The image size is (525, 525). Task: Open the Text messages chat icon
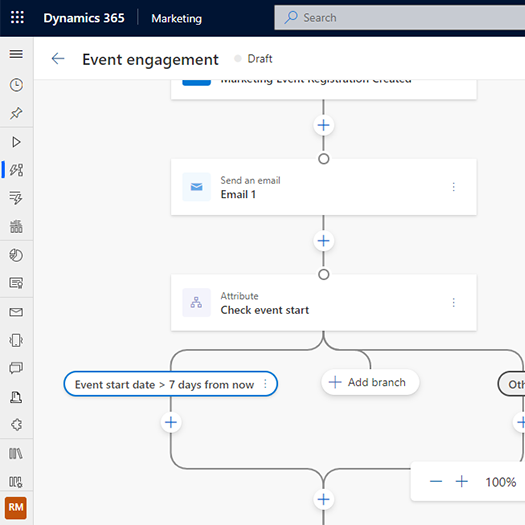16,368
